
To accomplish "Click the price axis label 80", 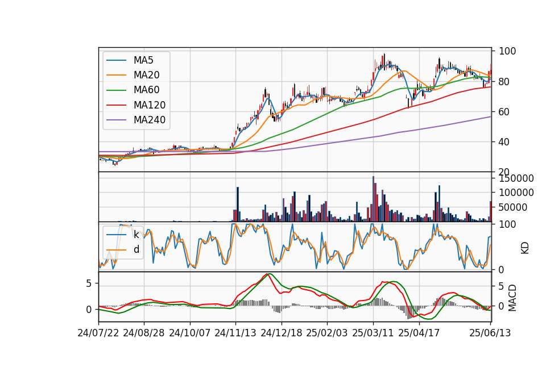I will [x=503, y=82].
